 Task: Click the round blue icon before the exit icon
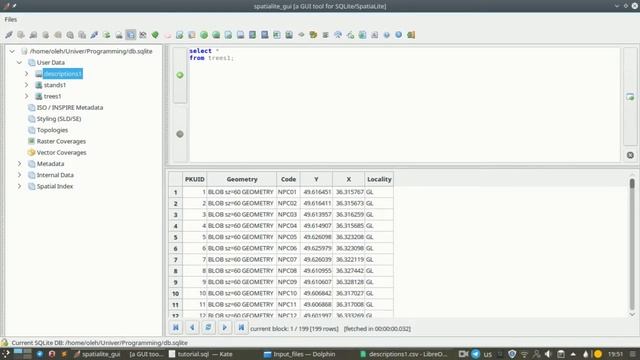(x=398, y=35)
